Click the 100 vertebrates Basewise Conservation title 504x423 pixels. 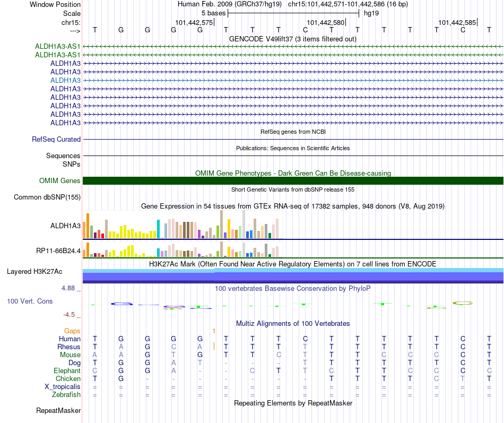click(292, 289)
